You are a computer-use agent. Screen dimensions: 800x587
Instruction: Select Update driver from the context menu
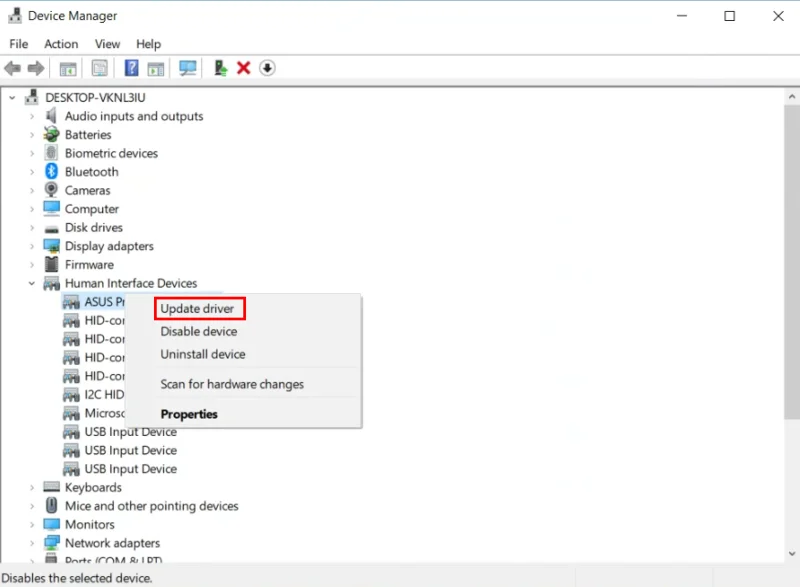(196, 308)
